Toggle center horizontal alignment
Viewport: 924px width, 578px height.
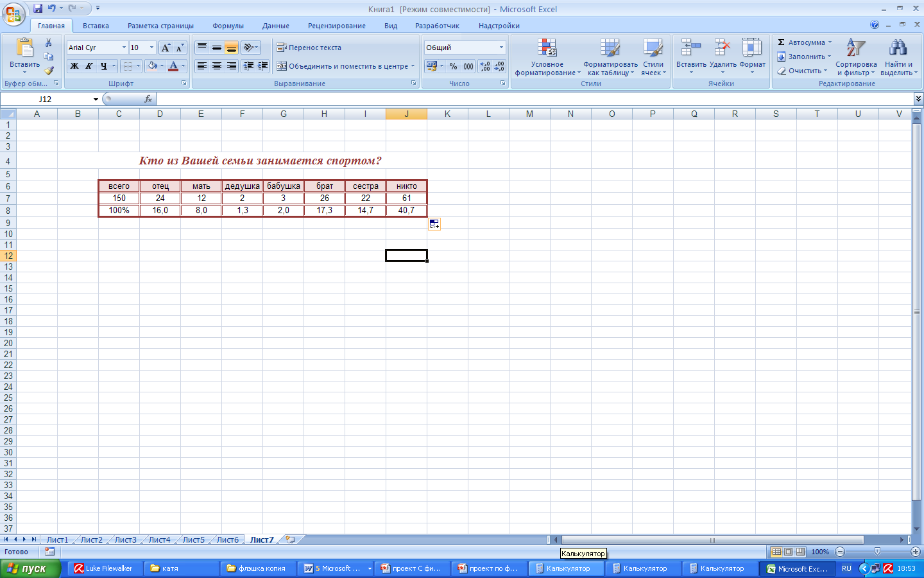217,66
